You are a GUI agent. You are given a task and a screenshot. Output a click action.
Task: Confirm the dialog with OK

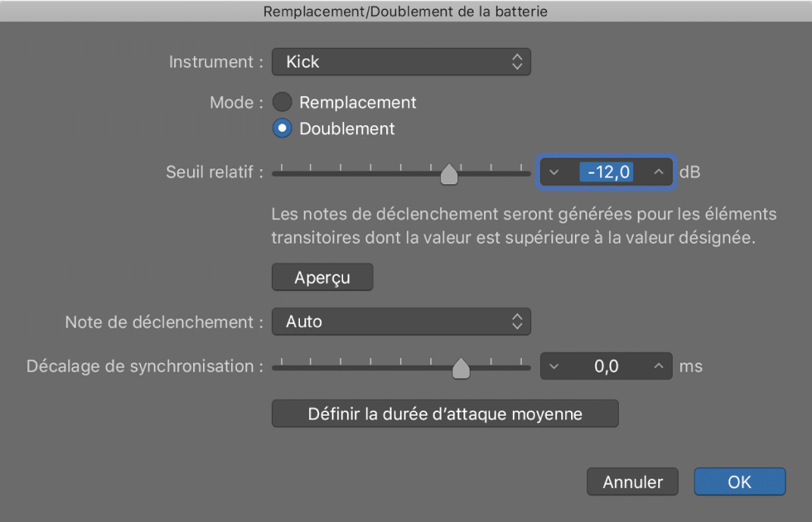739,481
